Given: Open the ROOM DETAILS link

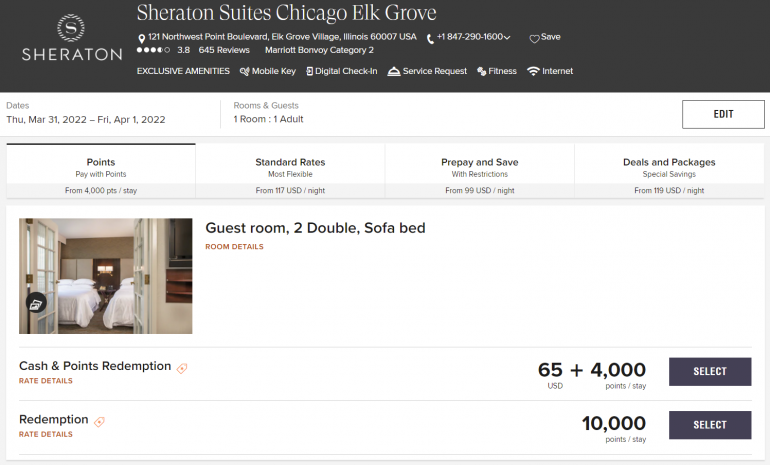Looking at the screenshot, I should pyautogui.click(x=234, y=247).
